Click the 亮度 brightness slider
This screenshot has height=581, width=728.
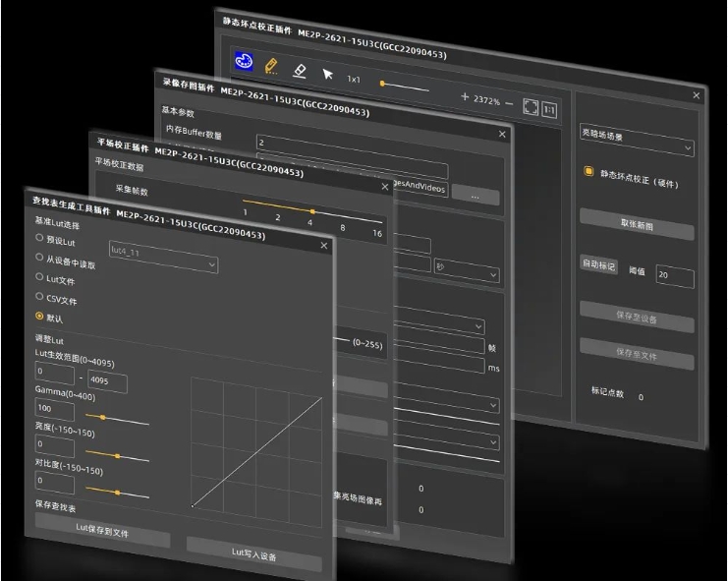(117, 455)
